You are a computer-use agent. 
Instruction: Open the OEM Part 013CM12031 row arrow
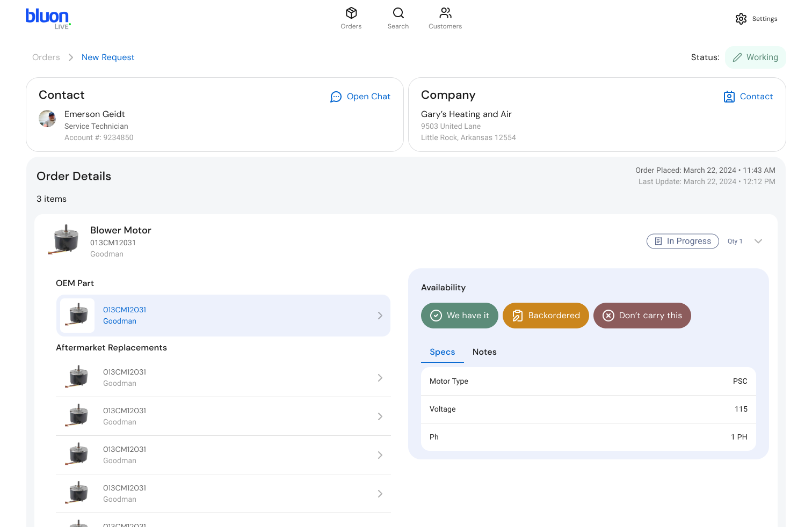click(380, 316)
